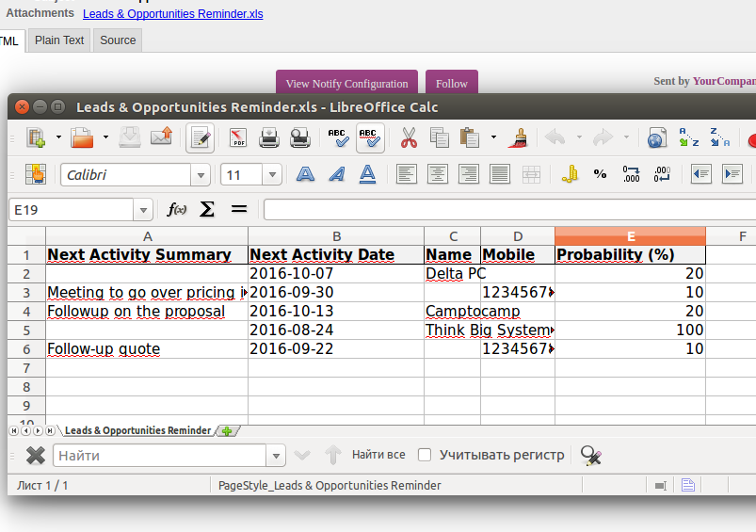Open the Name Box dropdown arrow
756x532 pixels.
(x=143, y=210)
